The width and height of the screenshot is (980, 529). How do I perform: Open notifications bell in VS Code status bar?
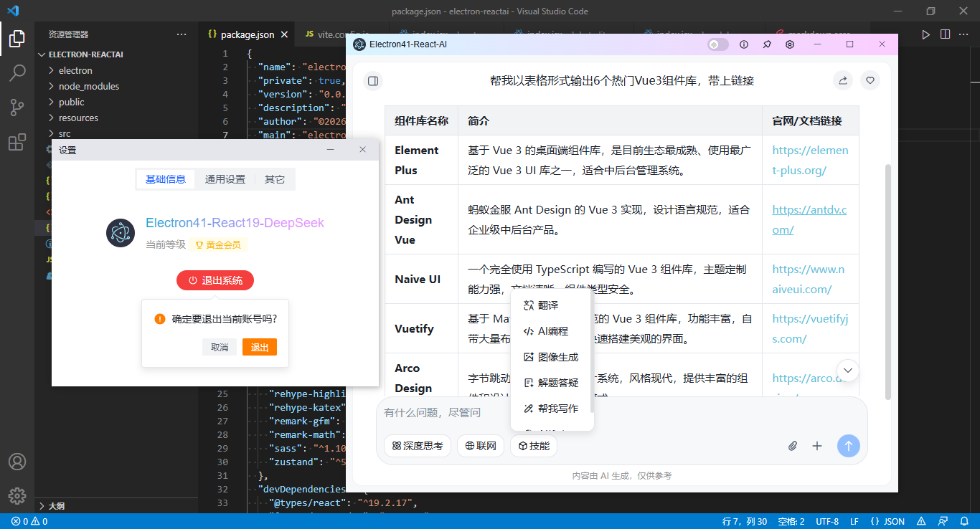click(x=963, y=521)
